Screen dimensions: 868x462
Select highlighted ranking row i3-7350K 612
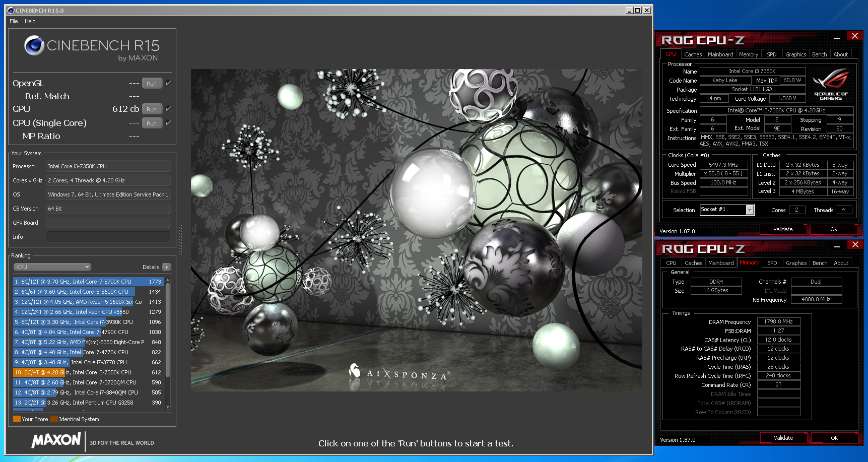(x=88, y=372)
